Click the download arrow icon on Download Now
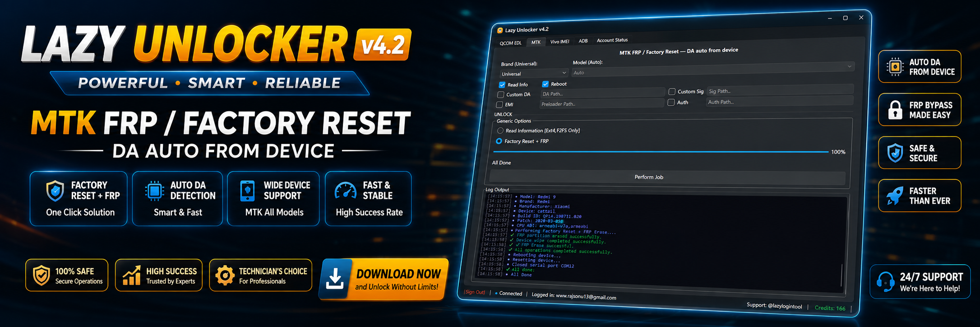The height and width of the screenshot is (327, 980). click(335, 279)
